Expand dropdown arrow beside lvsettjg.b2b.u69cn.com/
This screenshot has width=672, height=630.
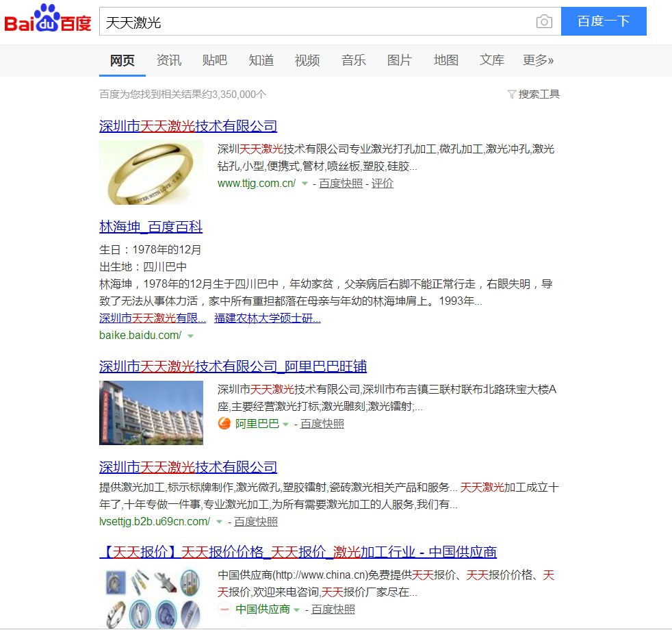[219, 522]
